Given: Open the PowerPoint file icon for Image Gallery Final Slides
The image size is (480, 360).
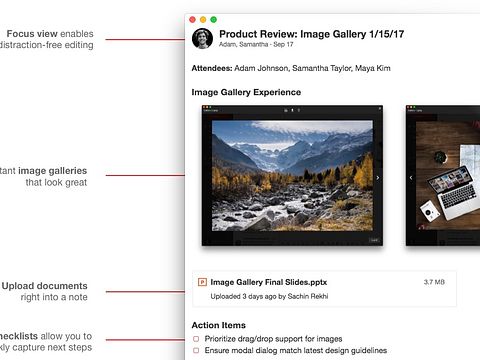Looking at the screenshot, I should [x=202, y=282].
